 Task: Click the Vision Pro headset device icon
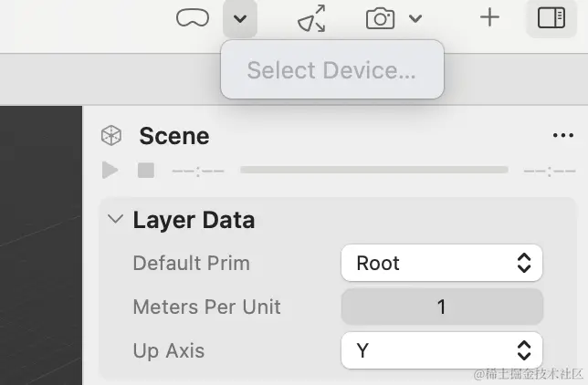[x=193, y=18]
